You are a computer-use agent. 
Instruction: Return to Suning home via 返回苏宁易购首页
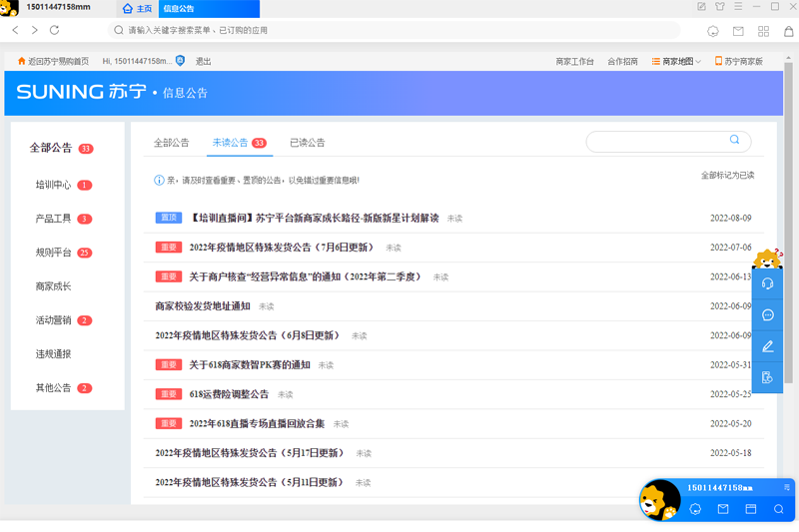pos(53,61)
